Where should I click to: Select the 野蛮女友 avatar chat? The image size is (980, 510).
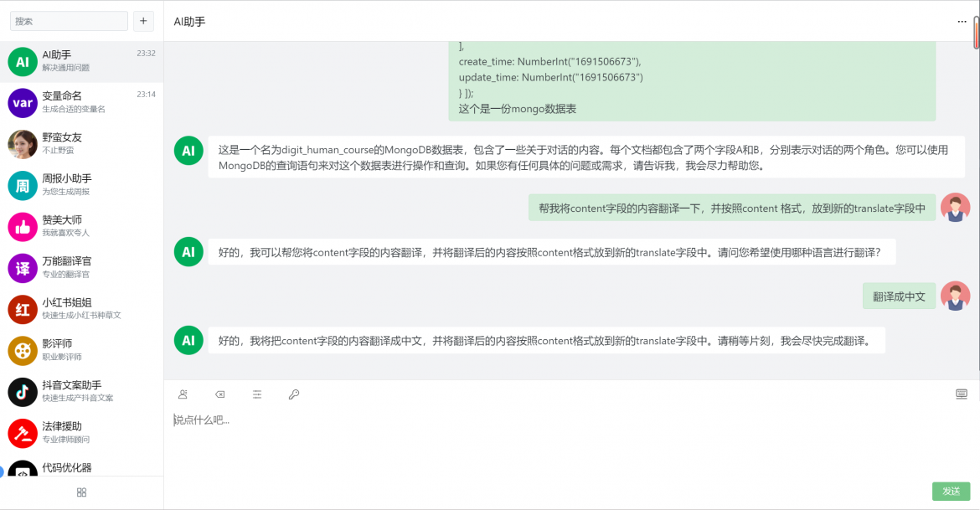click(81, 144)
